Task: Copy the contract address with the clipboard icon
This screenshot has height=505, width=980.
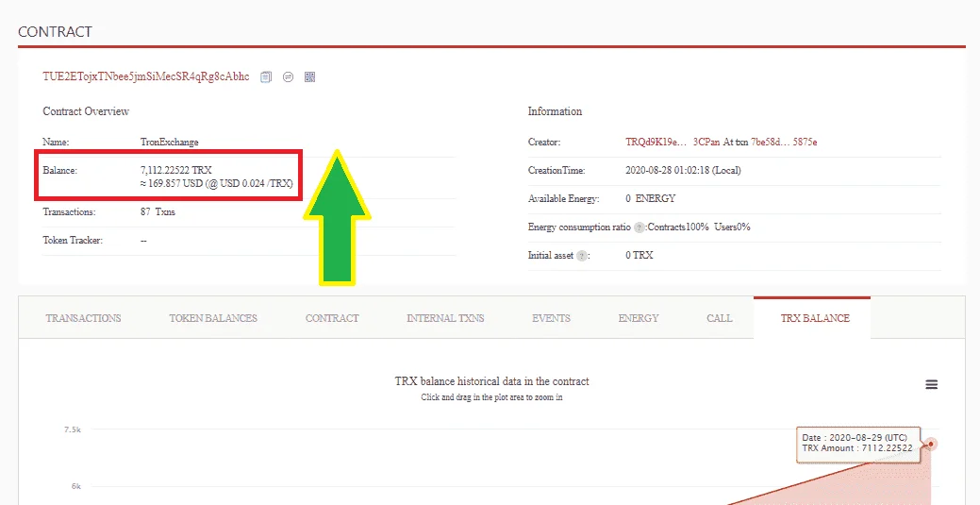Action: 266,77
